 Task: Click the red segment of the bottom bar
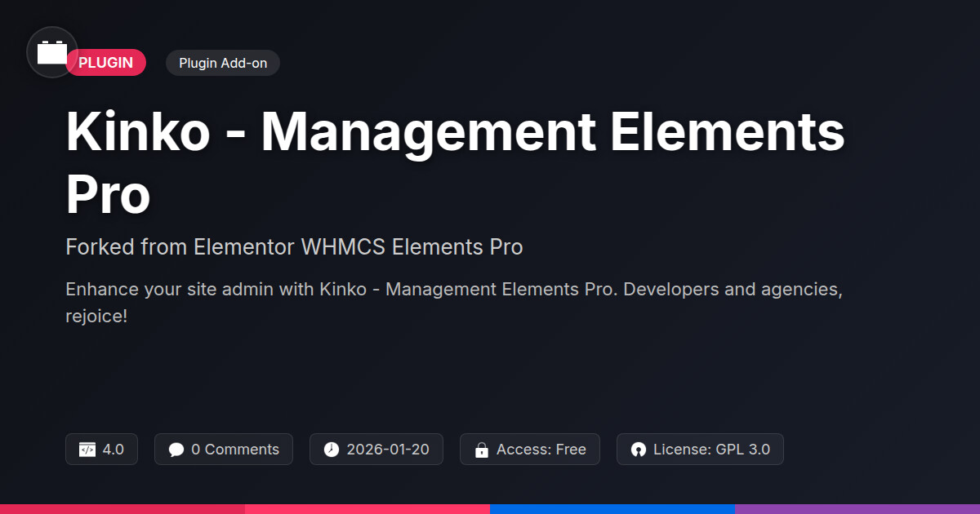pyautogui.click(x=122, y=508)
